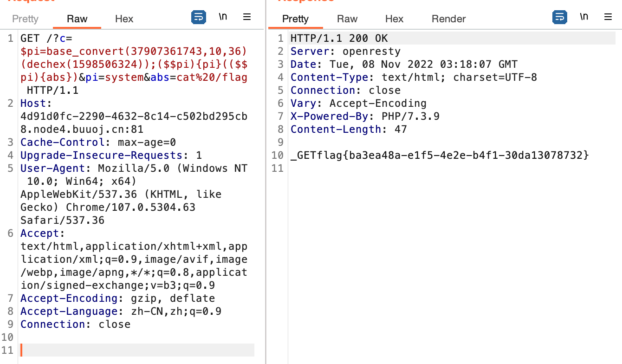Viewport: 622px width, 364px height.
Task: Click the Chrome/107.0.5304.63 text
Action: point(130,207)
